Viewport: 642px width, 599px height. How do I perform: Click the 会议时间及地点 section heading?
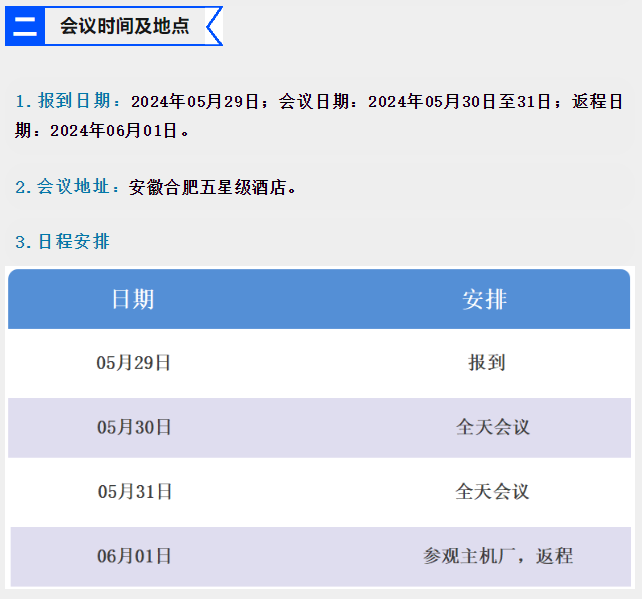[x=124, y=26]
